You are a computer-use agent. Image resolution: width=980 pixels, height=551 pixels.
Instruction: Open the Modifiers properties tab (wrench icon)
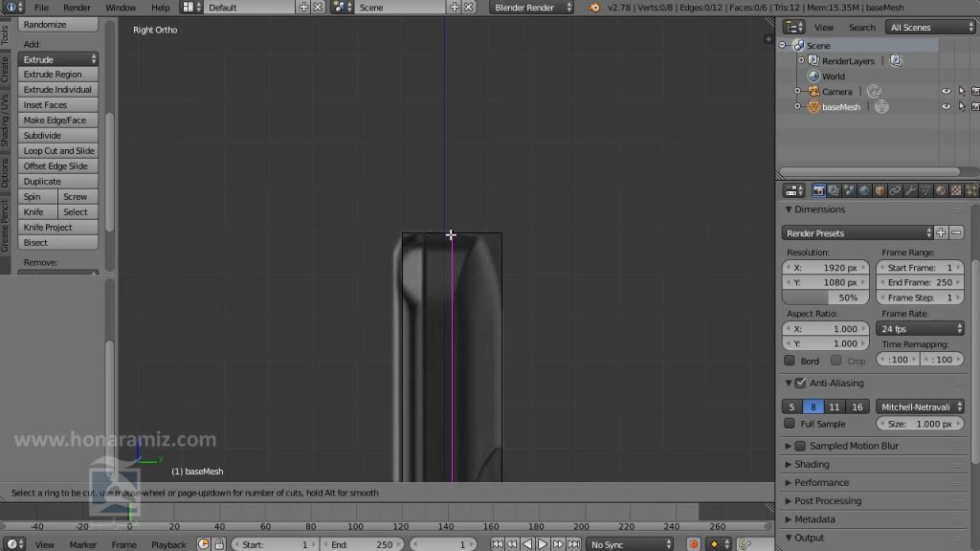910,190
